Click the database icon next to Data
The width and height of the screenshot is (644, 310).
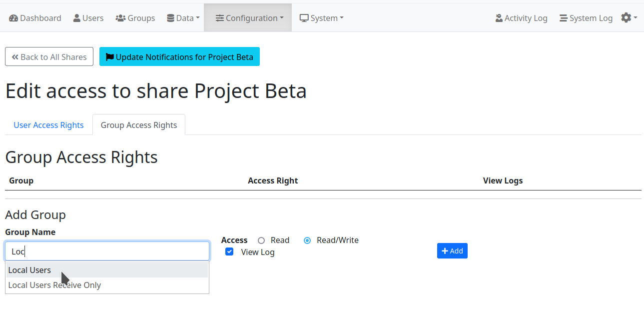(x=171, y=17)
